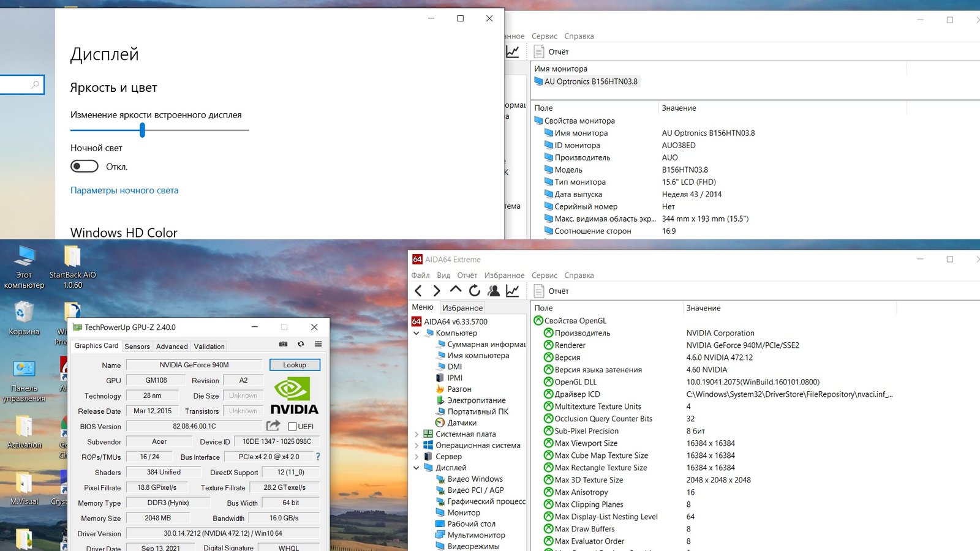Switch to Advanced tab in GPU-Z
This screenshot has height=551, width=980.
[171, 346]
